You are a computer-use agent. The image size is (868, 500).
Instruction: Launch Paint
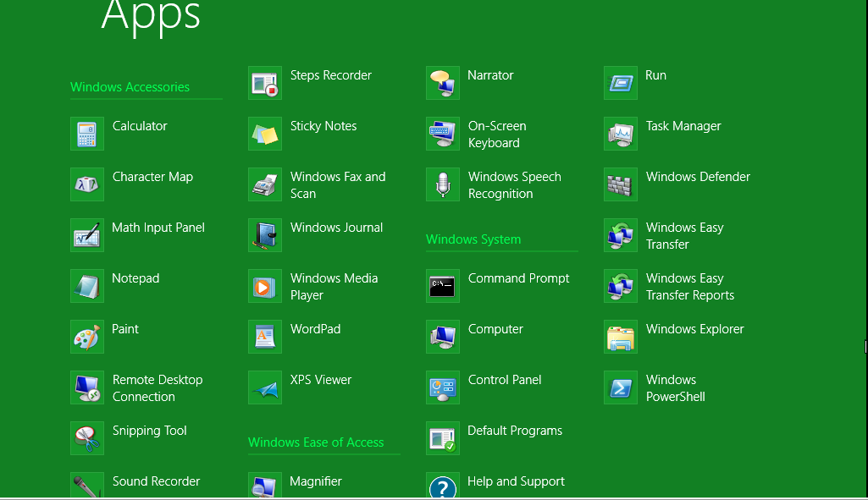[x=125, y=329]
